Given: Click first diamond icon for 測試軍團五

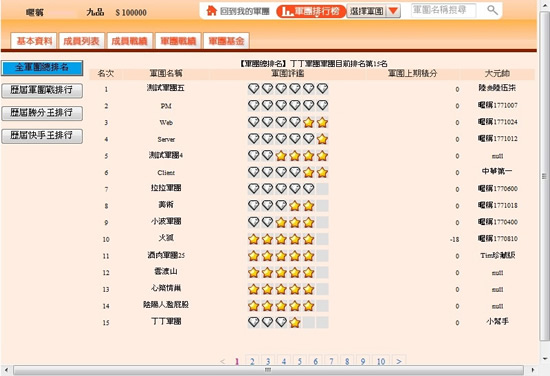Looking at the screenshot, I should (254, 88).
